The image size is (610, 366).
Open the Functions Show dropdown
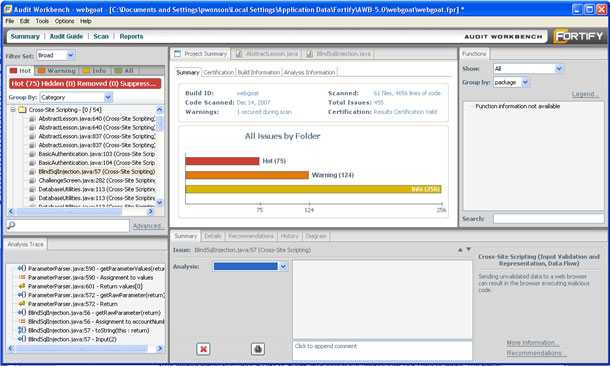pyautogui.click(x=559, y=68)
